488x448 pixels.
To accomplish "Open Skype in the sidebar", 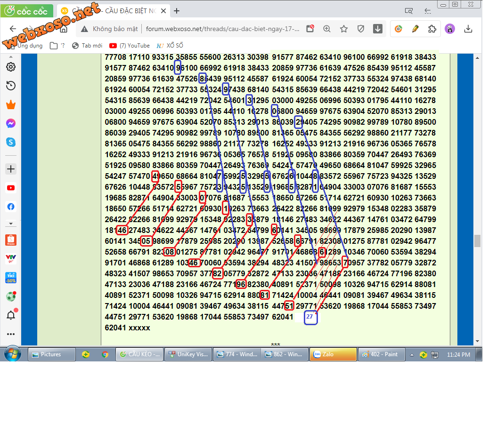I will [x=10, y=142].
